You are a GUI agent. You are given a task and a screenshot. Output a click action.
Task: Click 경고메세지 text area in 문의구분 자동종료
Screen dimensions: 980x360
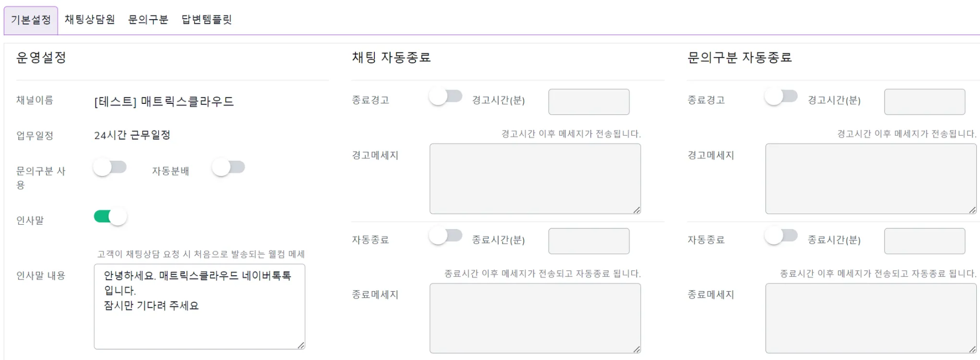click(x=870, y=179)
